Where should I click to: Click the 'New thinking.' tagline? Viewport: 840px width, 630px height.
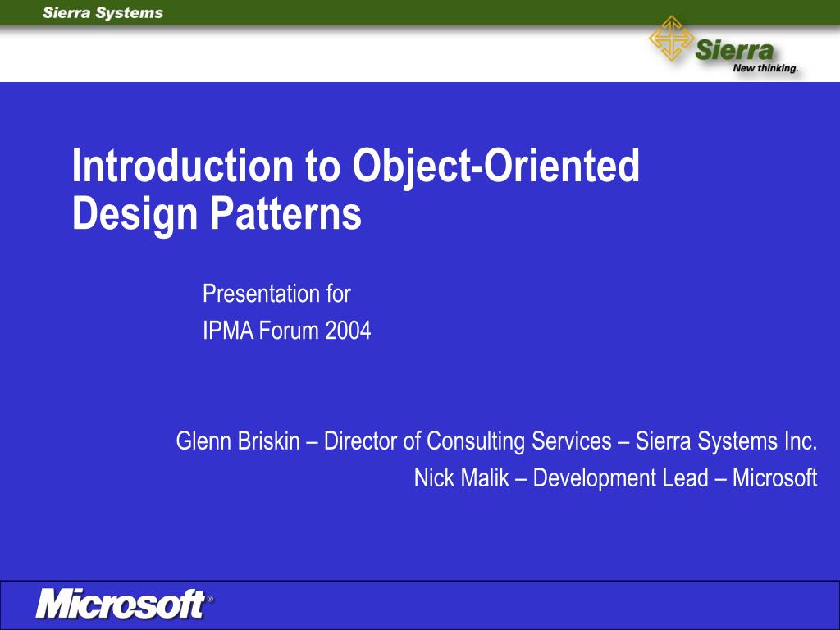coord(765,68)
